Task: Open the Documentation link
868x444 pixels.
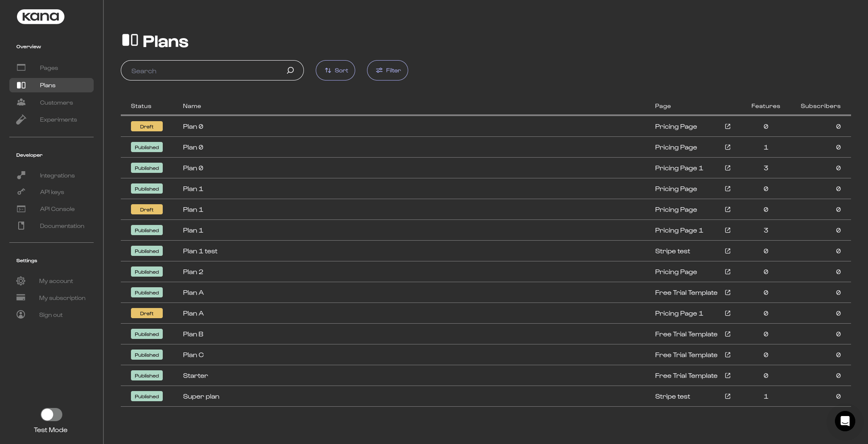Action: pyautogui.click(x=62, y=226)
